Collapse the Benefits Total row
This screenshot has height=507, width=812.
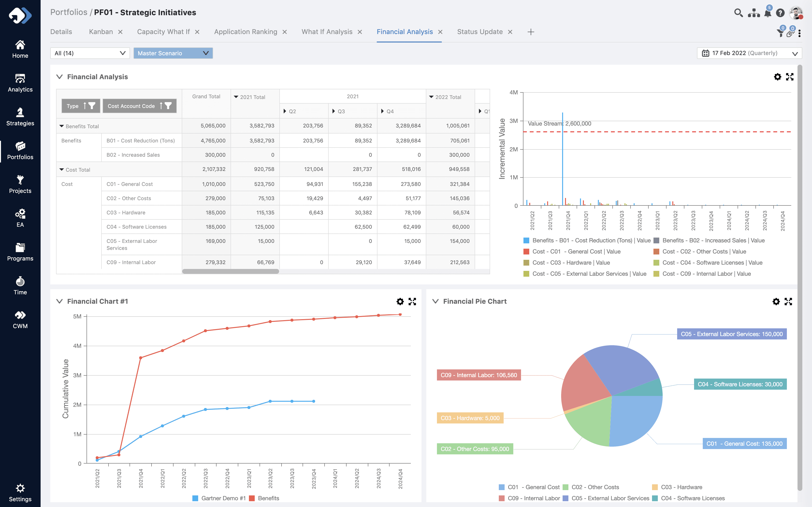coord(62,126)
